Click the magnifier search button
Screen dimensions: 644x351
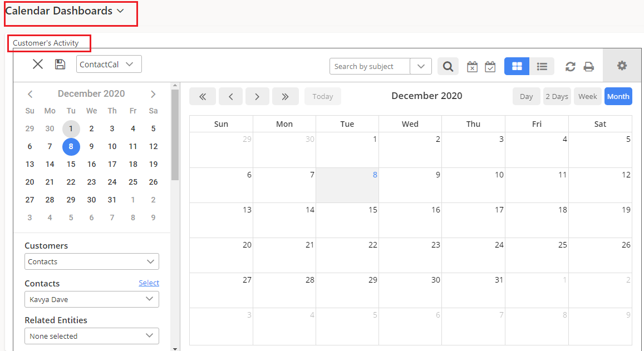point(448,66)
